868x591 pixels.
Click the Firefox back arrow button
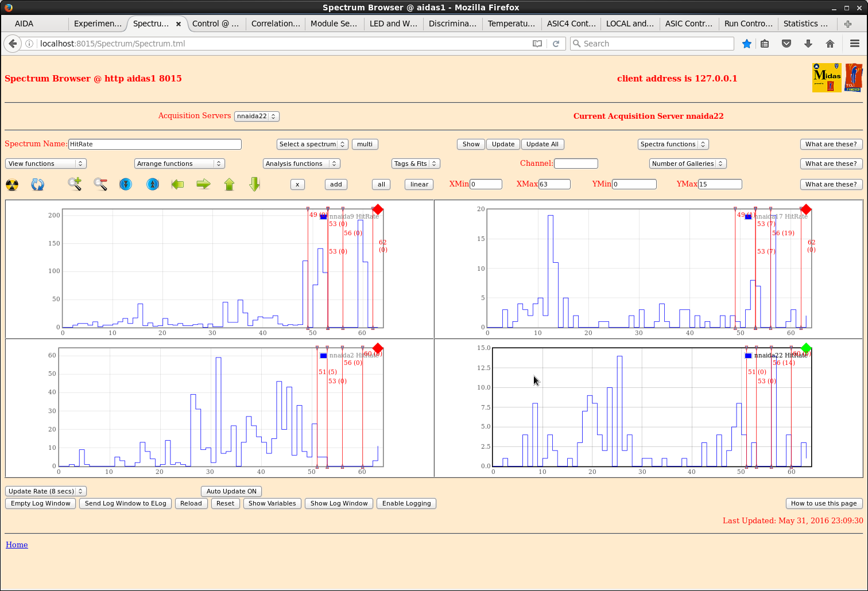[13, 44]
